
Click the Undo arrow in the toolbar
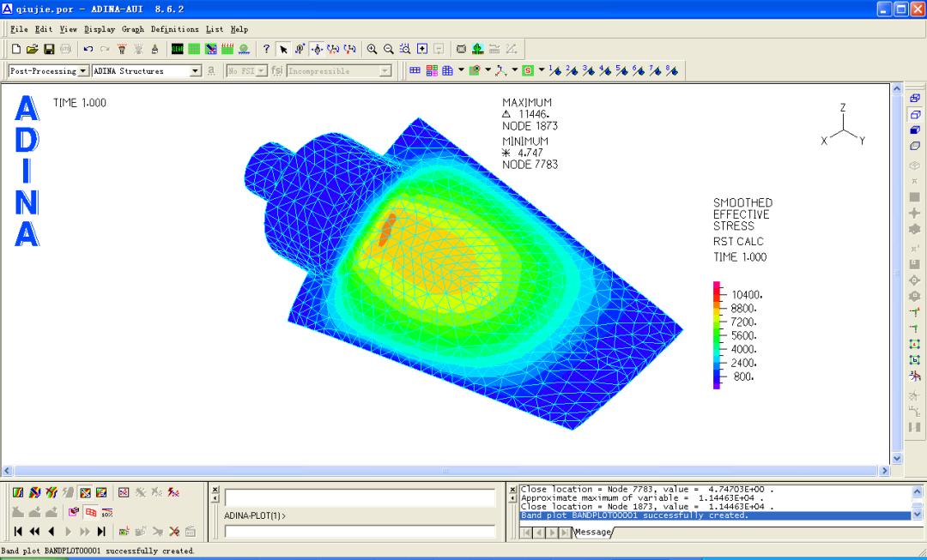(x=88, y=50)
